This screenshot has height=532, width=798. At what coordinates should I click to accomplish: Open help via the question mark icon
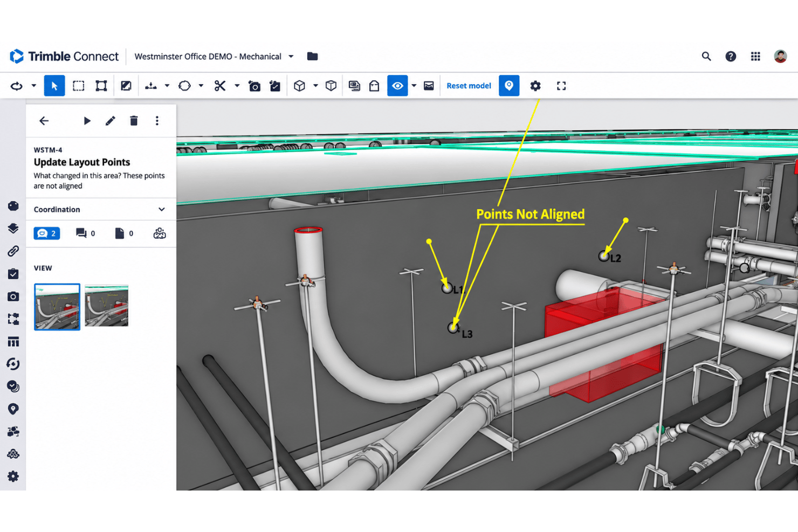(731, 56)
